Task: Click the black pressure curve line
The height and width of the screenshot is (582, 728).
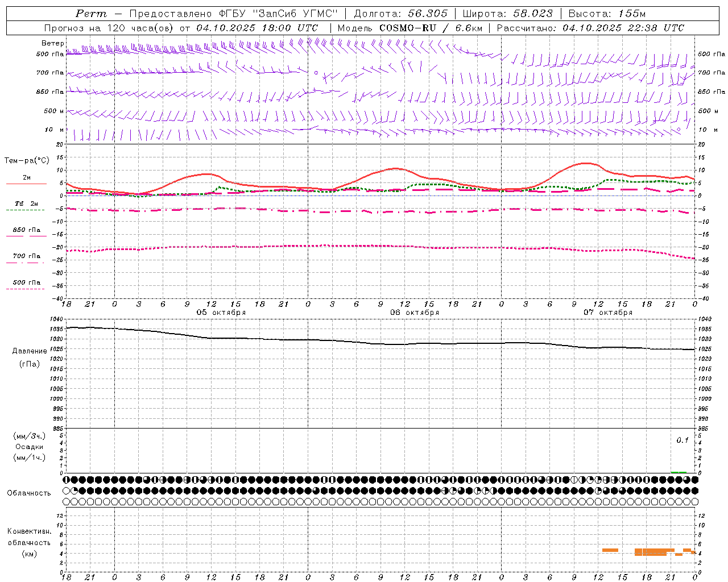Action: (380, 343)
